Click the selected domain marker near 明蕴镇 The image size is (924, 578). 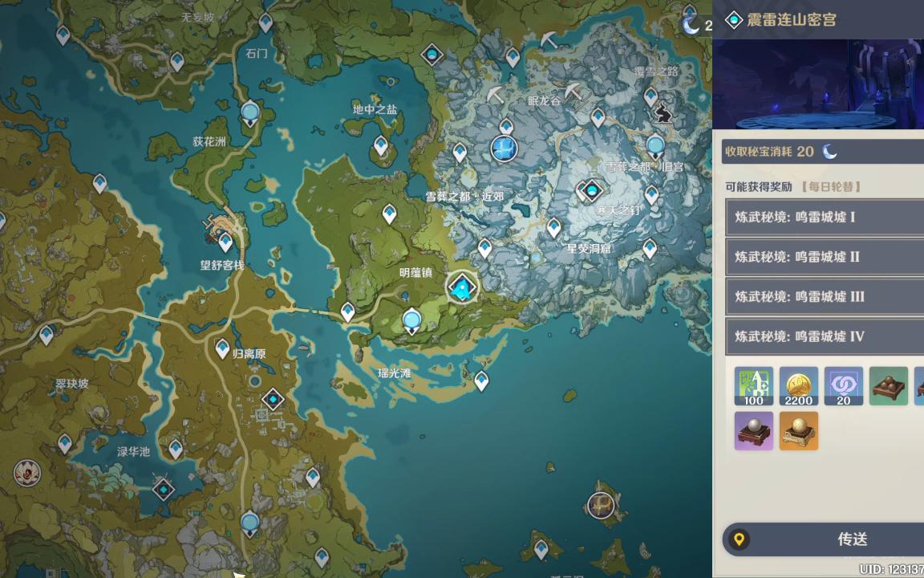[462, 287]
